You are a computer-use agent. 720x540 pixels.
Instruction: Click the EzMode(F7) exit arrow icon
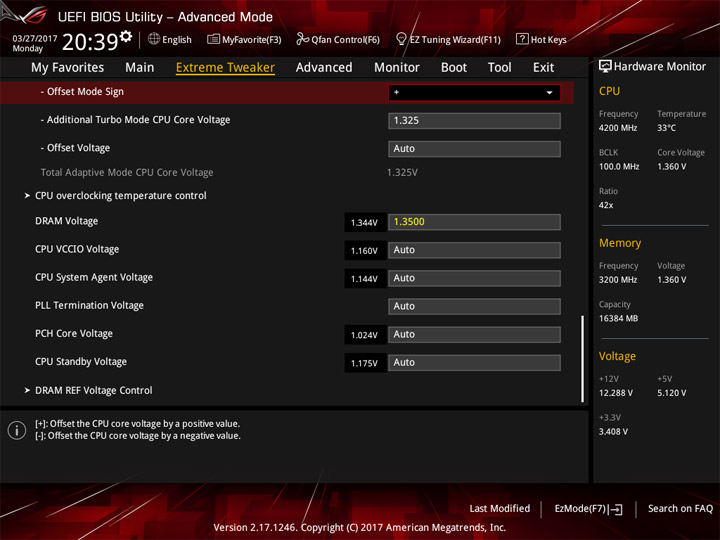(x=615, y=509)
